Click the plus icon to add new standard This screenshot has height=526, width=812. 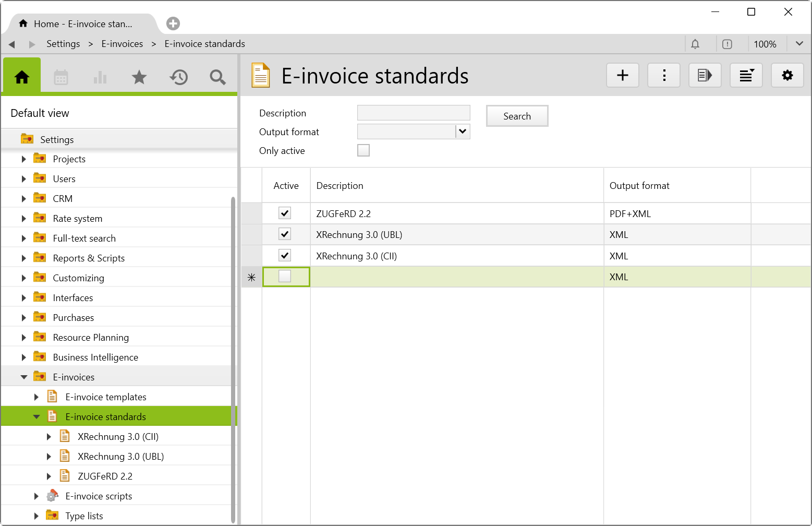click(622, 76)
